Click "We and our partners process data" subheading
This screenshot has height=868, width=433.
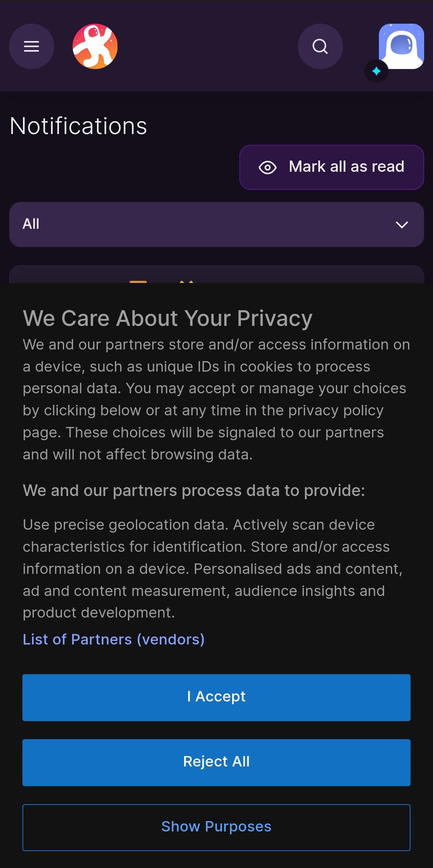(194, 490)
